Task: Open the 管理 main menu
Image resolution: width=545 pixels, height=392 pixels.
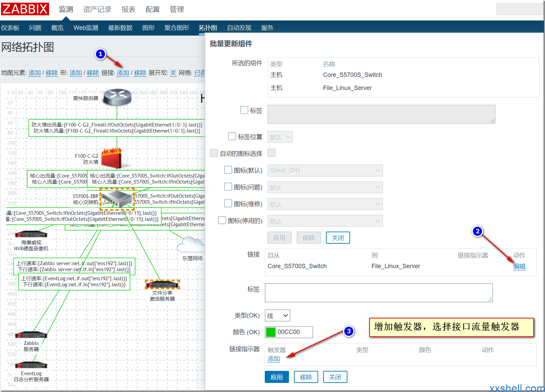Action: point(177,9)
